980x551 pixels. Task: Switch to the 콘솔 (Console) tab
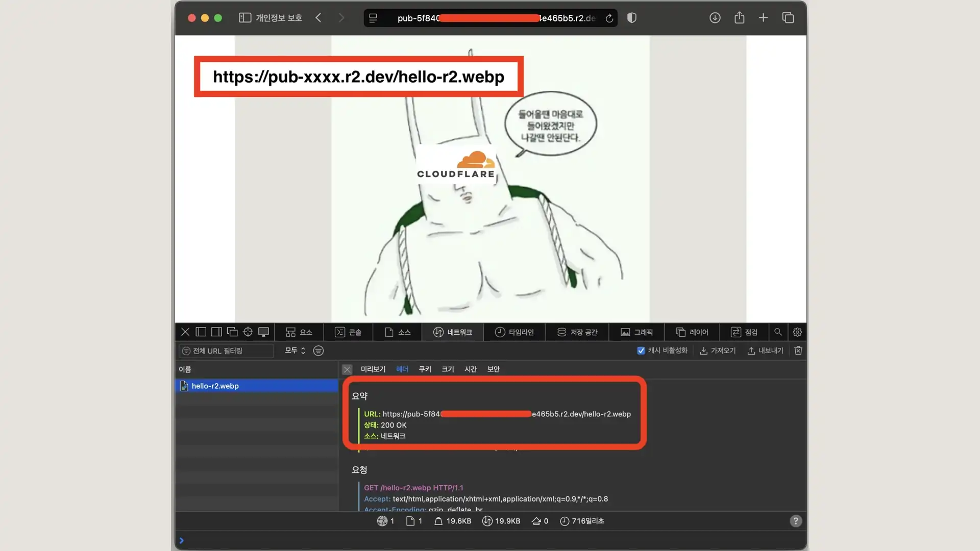(348, 332)
